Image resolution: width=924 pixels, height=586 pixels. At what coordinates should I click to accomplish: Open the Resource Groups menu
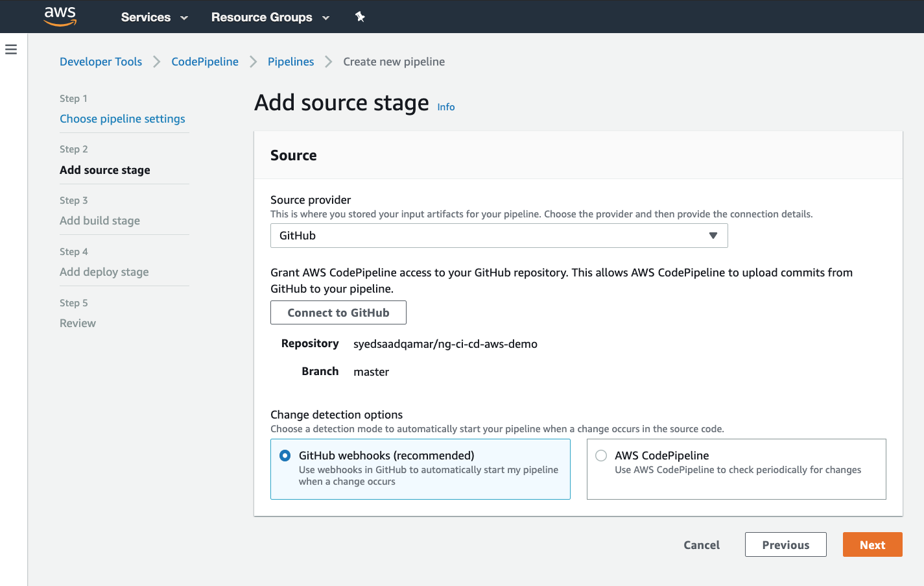[x=262, y=18]
